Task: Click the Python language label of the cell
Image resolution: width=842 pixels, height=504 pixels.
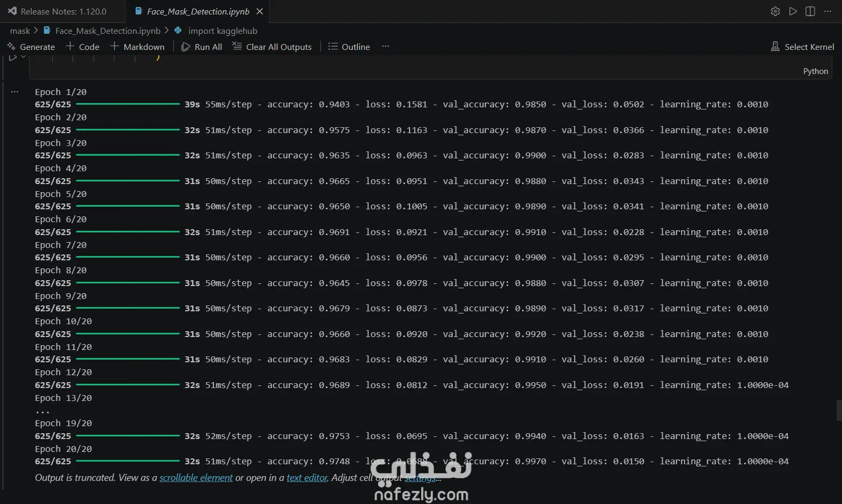Action: click(815, 71)
